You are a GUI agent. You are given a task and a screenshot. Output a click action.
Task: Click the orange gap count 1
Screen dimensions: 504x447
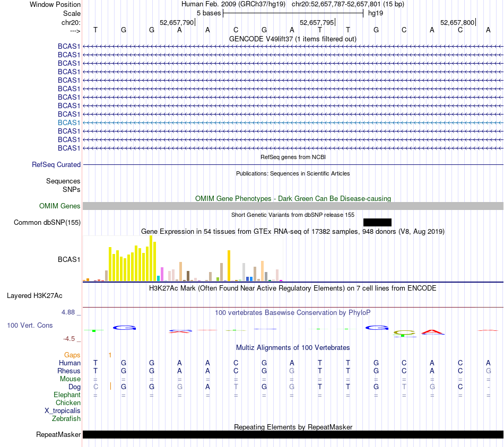[x=110, y=355]
